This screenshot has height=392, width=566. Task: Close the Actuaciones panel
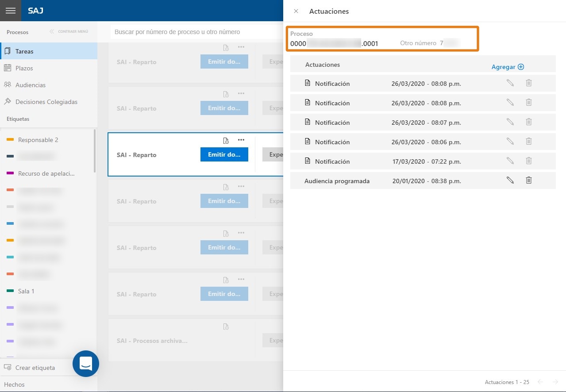coord(296,11)
